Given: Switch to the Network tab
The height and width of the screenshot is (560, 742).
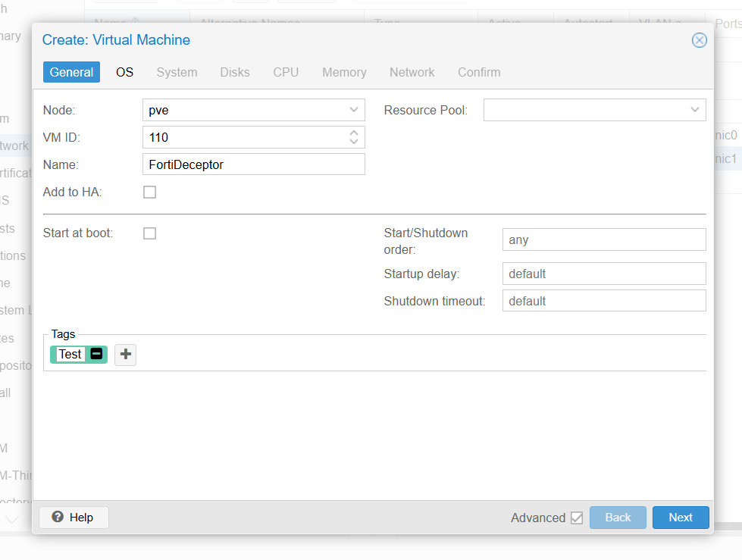Looking at the screenshot, I should (x=412, y=72).
